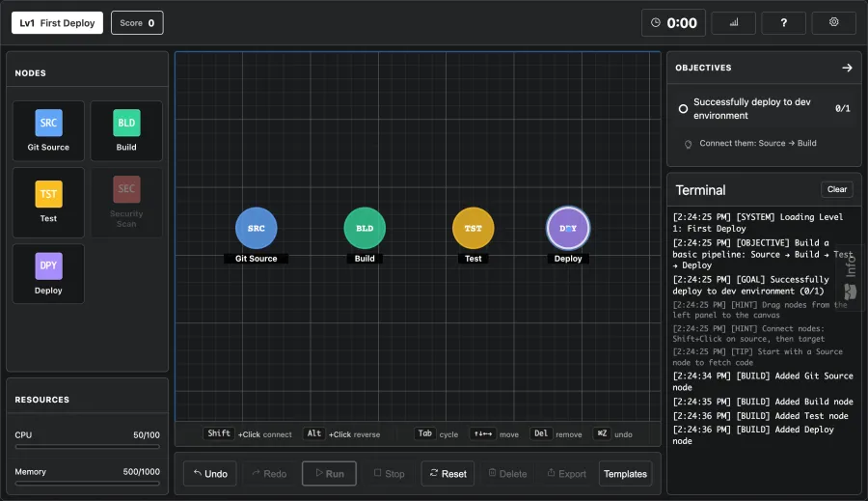Click the Deploy label under canvas node
The image size is (868, 501).
[x=568, y=259]
